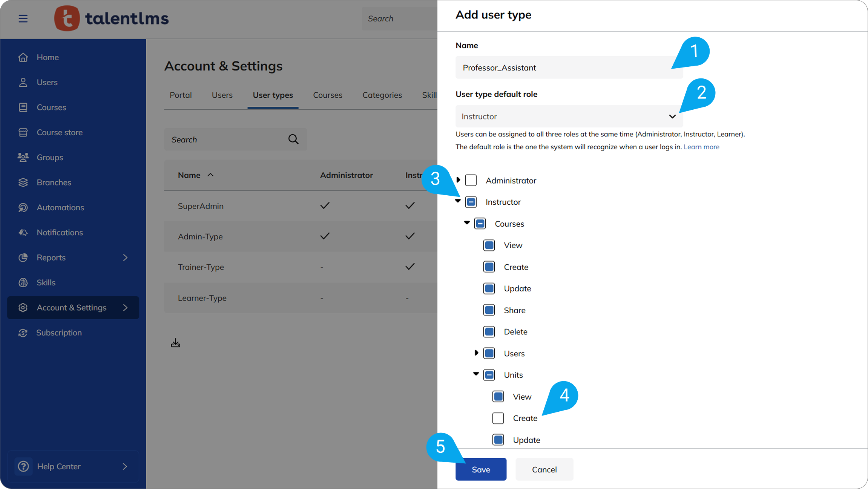Open the User type default role dropdown

(569, 117)
